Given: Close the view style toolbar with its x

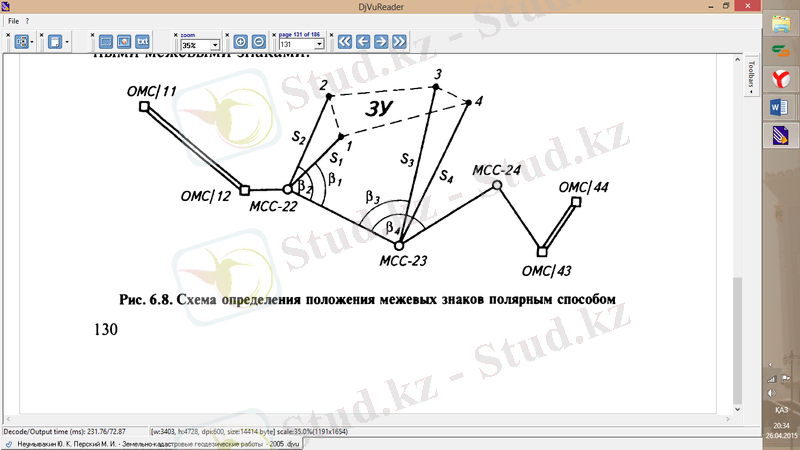Looking at the screenshot, I should 41,35.
